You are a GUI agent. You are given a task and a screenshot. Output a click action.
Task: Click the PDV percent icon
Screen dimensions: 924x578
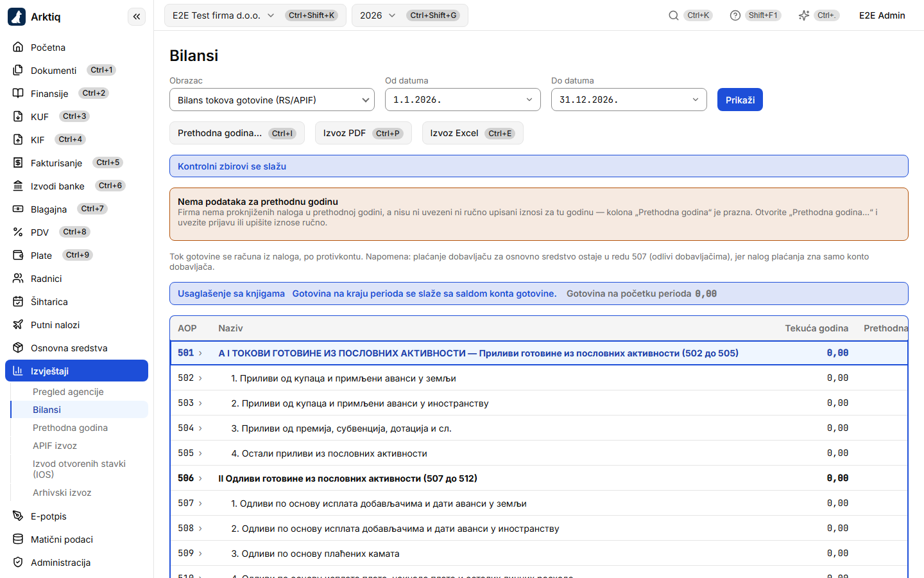click(18, 232)
